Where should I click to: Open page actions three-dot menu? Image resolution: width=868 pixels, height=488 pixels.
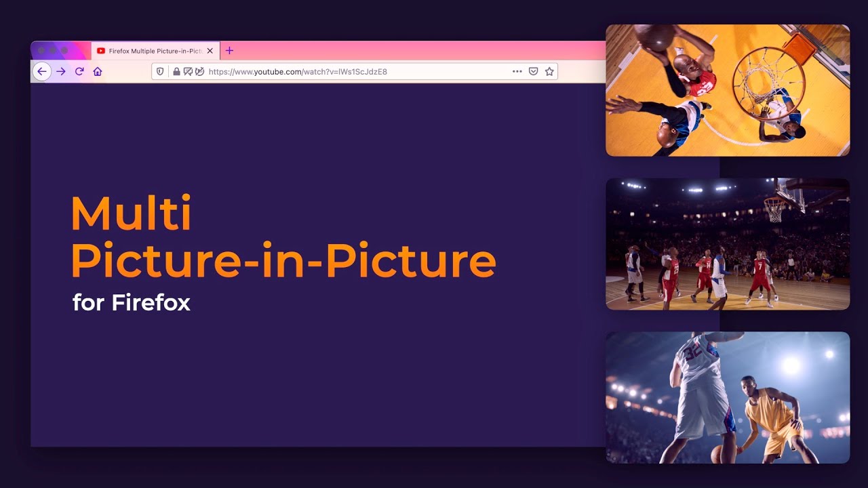pos(517,71)
